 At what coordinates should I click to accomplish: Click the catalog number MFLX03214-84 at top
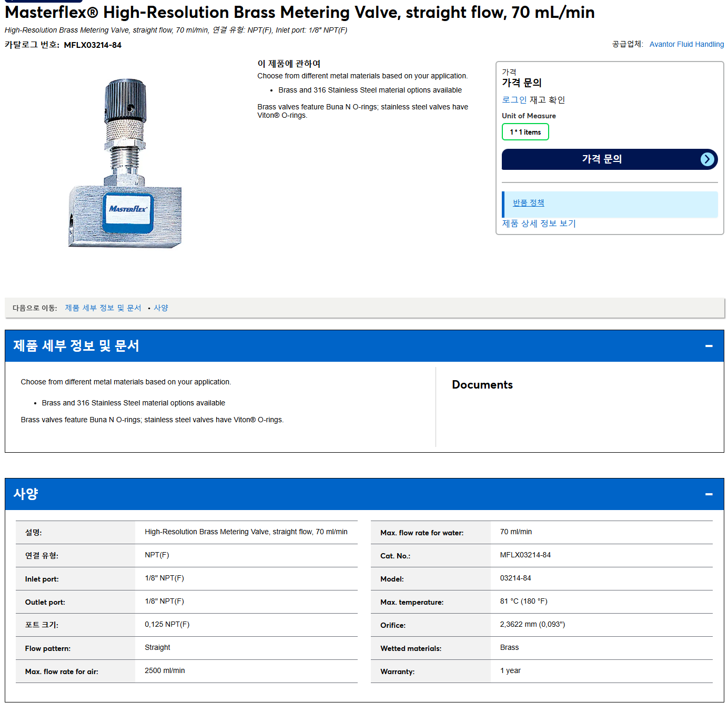click(x=93, y=45)
